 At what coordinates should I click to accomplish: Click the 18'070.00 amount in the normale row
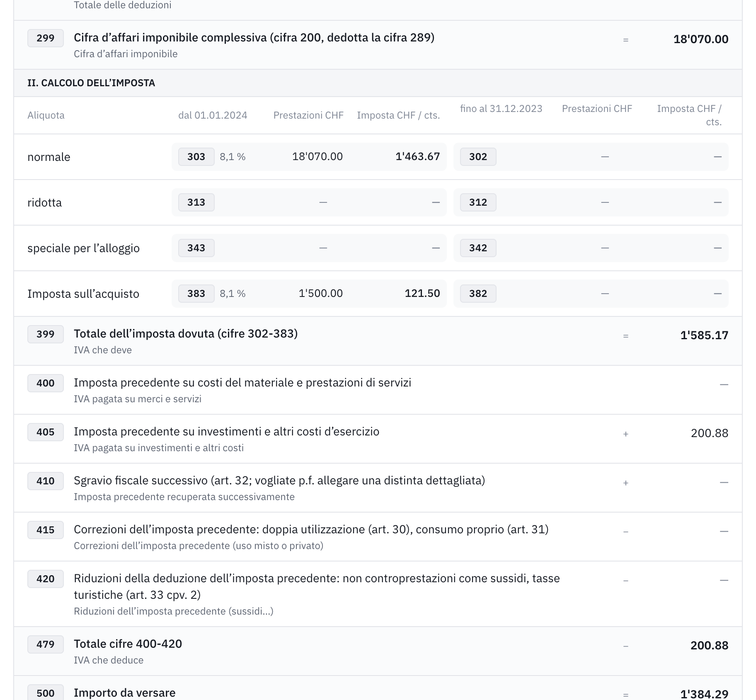point(317,156)
